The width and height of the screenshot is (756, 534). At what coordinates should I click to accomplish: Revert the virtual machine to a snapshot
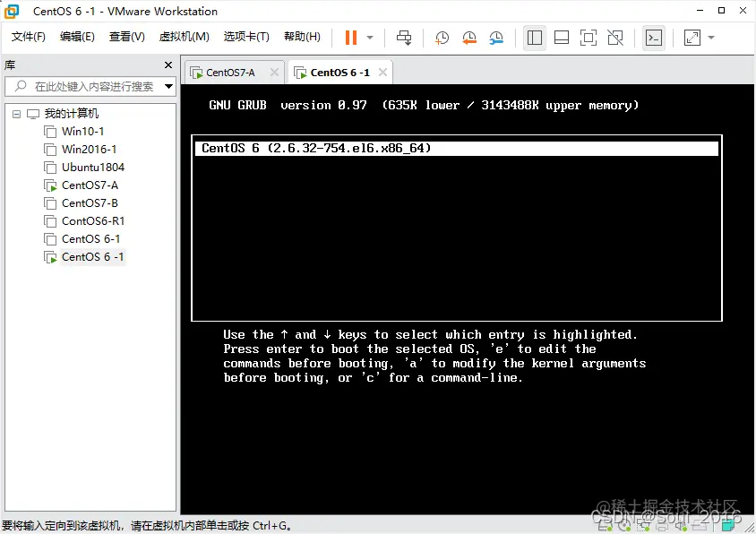tap(469, 38)
